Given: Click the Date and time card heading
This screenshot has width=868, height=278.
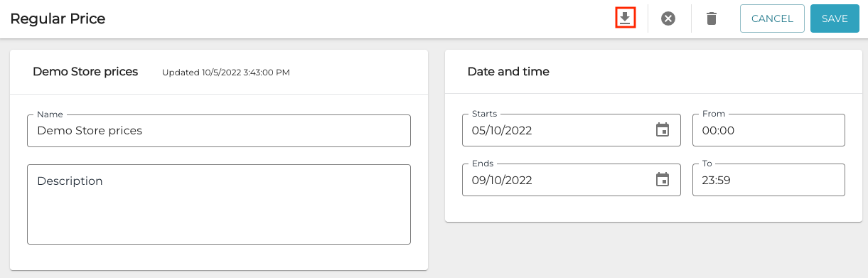Looking at the screenshot, I should click(508, 72).
